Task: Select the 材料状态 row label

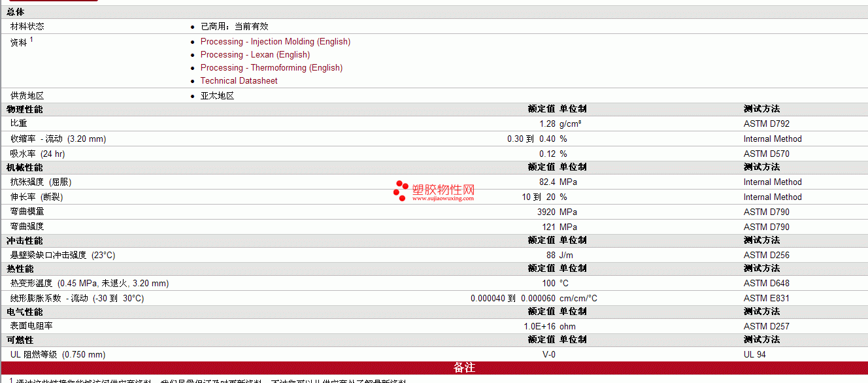Action: click(x=27, y=27)
